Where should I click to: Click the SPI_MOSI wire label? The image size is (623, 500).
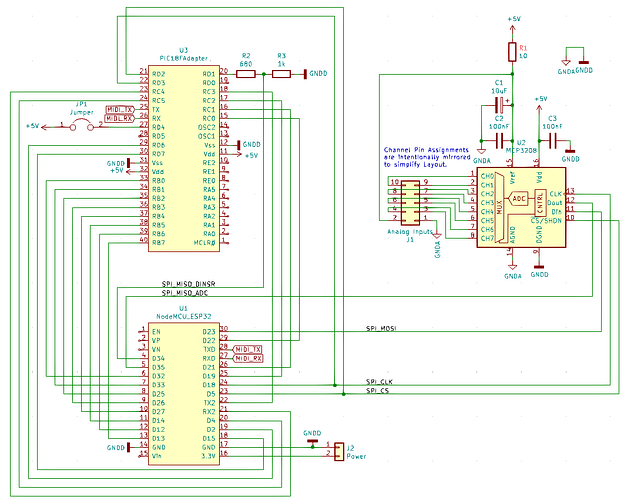381,328
